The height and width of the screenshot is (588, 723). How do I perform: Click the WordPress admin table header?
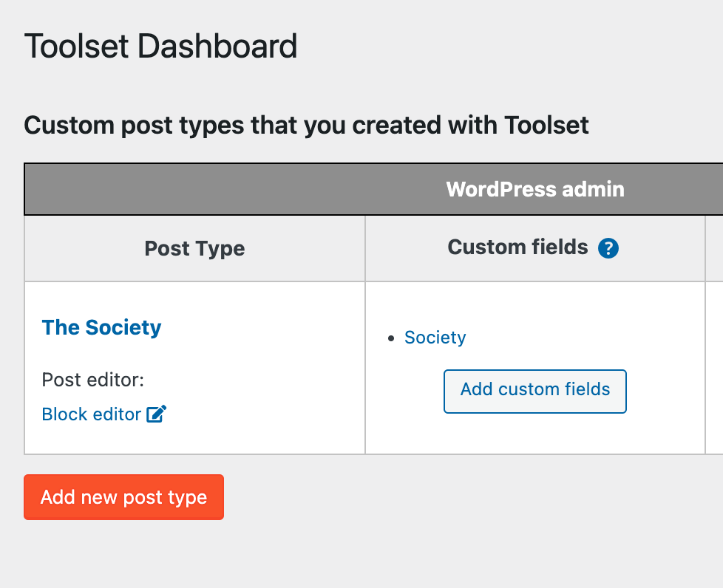click(535, 189)
